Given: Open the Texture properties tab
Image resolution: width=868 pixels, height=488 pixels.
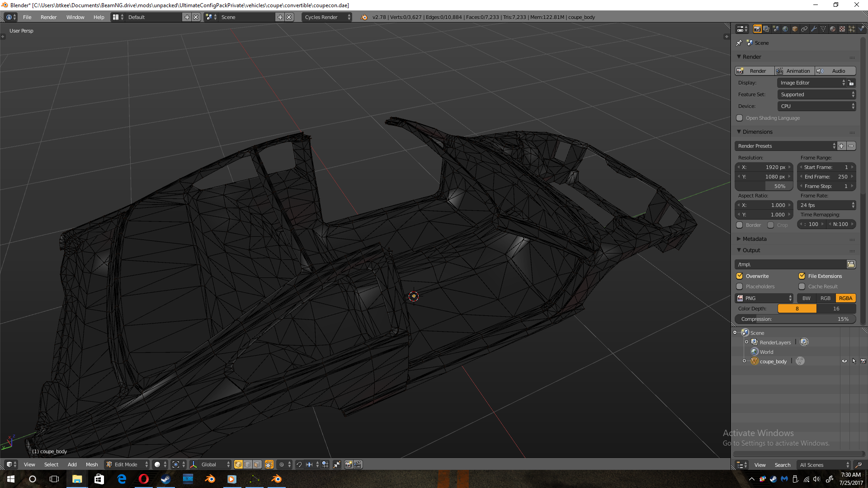Looking at the screenshot, I should coord(842,29).
